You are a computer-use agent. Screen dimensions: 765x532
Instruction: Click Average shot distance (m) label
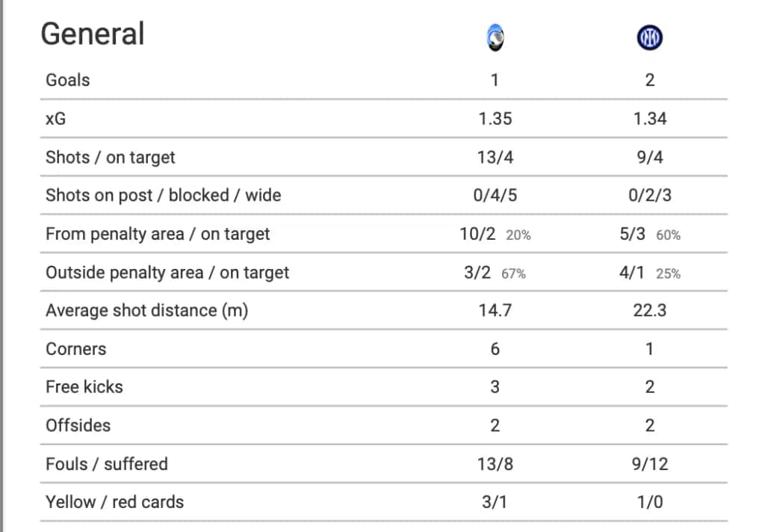pos(146,311)
